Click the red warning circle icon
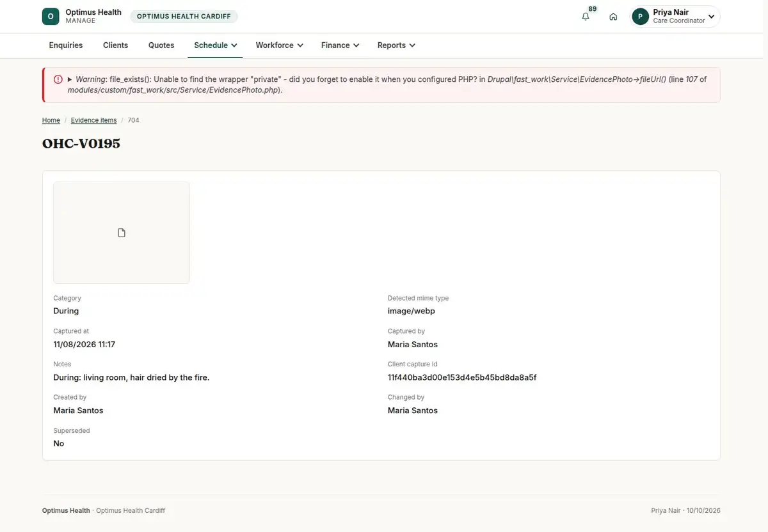The width and height of the screenshot is (768, 532). [58, 79]
